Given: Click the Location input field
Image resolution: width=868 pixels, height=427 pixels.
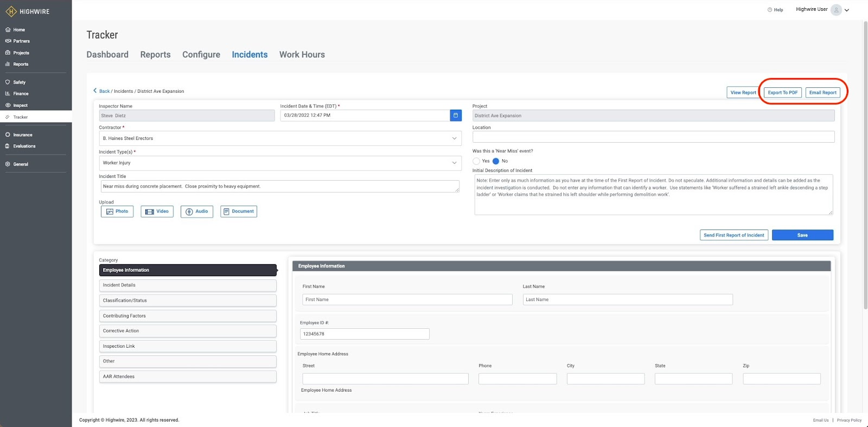Looking at the screenshot, I should point(653,137).
